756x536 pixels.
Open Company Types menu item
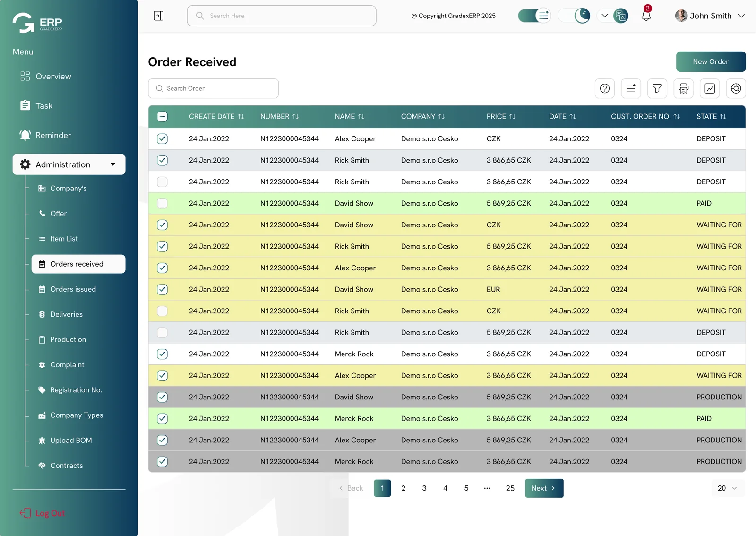click(x=77, y=415)
